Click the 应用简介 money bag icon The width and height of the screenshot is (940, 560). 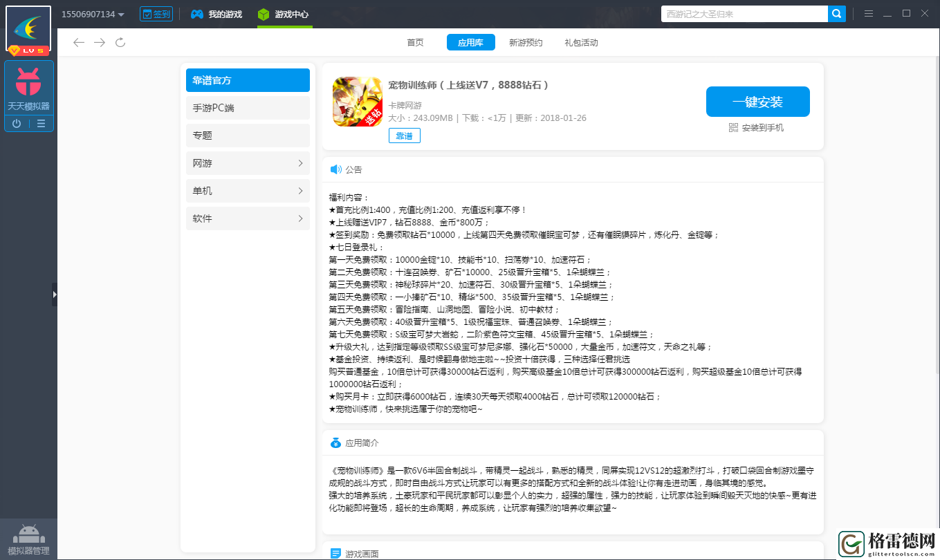click(x=335, y=442)
